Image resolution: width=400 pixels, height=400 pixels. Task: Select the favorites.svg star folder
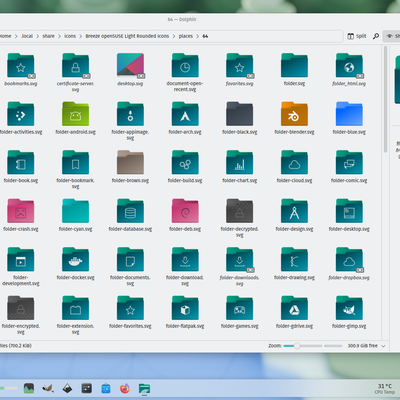click(x=240, y=66)
